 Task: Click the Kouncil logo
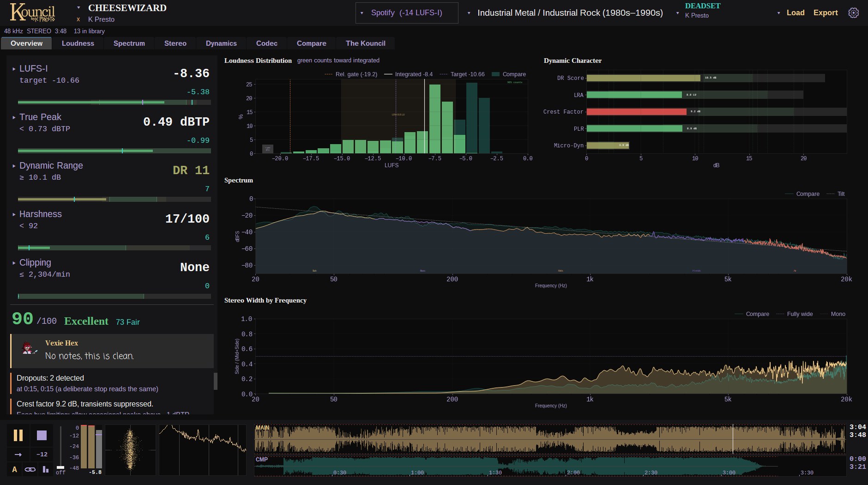tap(32, 12)
